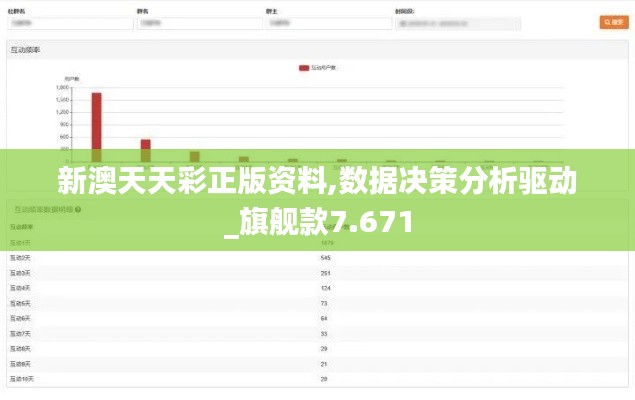This screenshot has width=635, height=400.
Task: Select the 互动10天 row label
Action: tap(22, 379)
